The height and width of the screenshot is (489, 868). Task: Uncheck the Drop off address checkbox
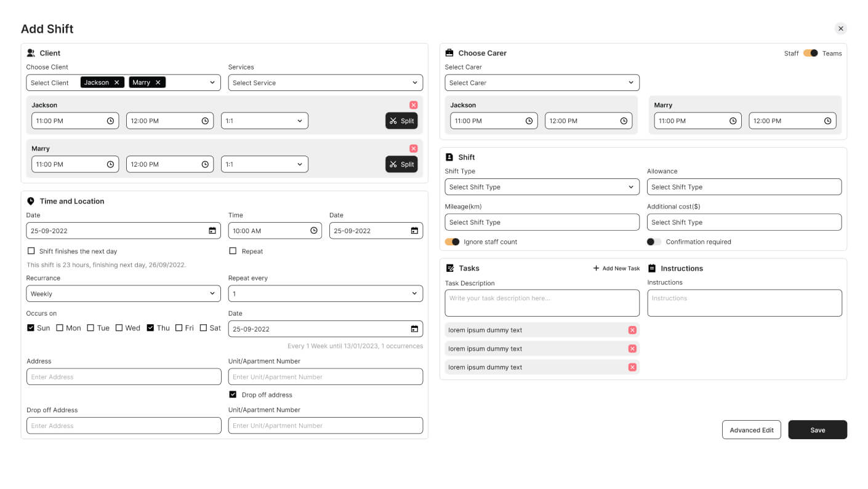[233, 394]
